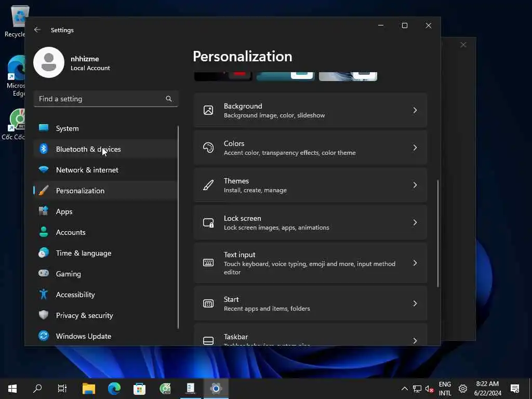Open Microsoft Store from the taskbar
The height and width of the screenshot is (399, 532).
(139, 389)
